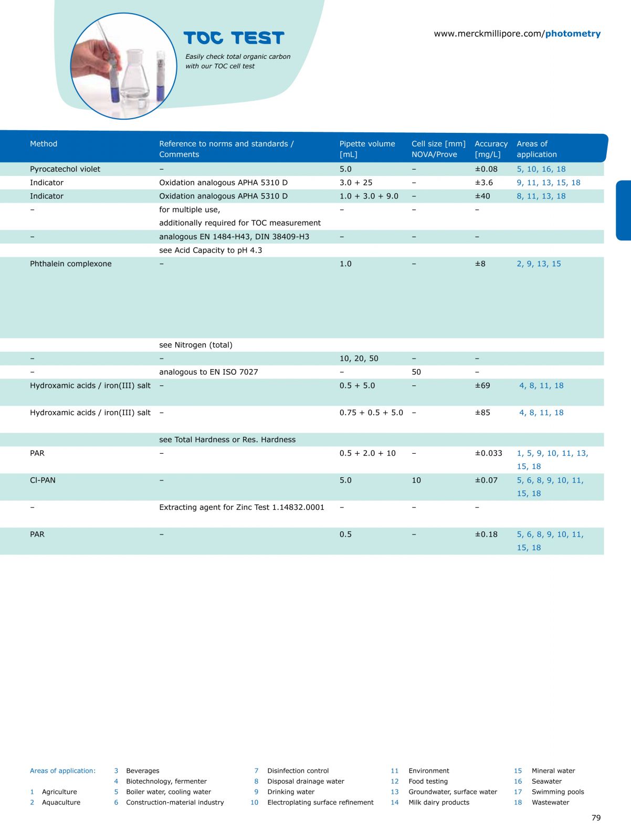The width and height of the screenshot is (631, 840).
Task: Follow the 'see Nitrogen (total)' reference
Action: coord(196,345)
